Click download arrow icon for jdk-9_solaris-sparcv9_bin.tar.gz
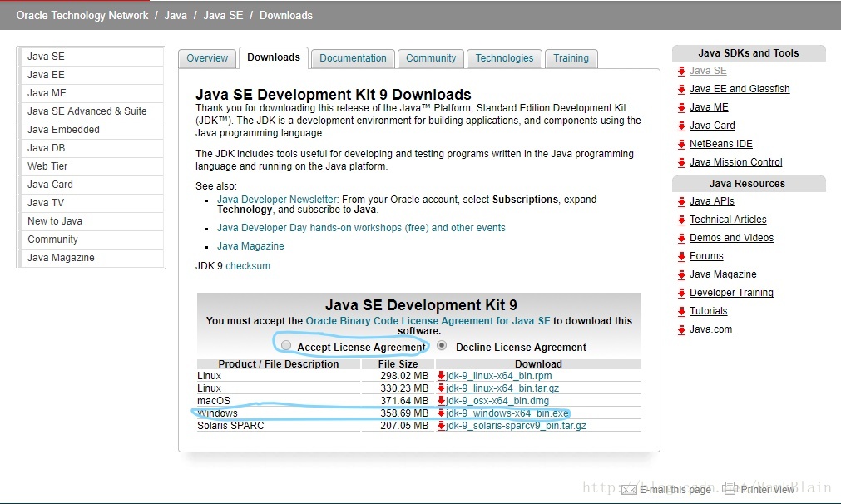Viewport: 841px width, 504px height. click(442, 425)
